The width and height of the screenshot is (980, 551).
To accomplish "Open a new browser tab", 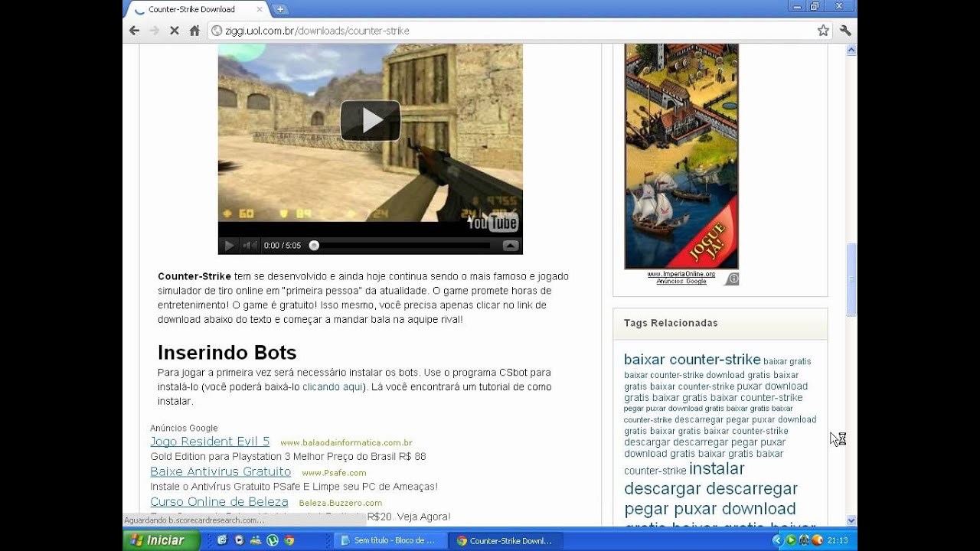I will (x=279, y=9).
